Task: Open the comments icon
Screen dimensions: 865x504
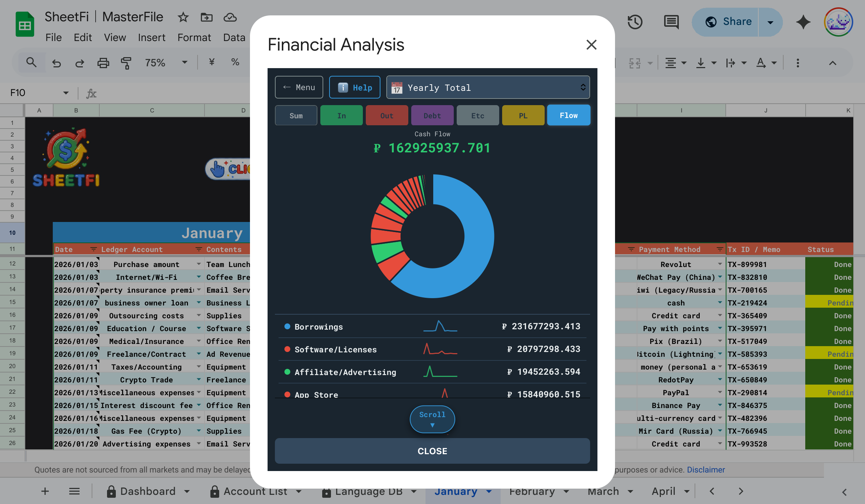Action: (671, 22)
